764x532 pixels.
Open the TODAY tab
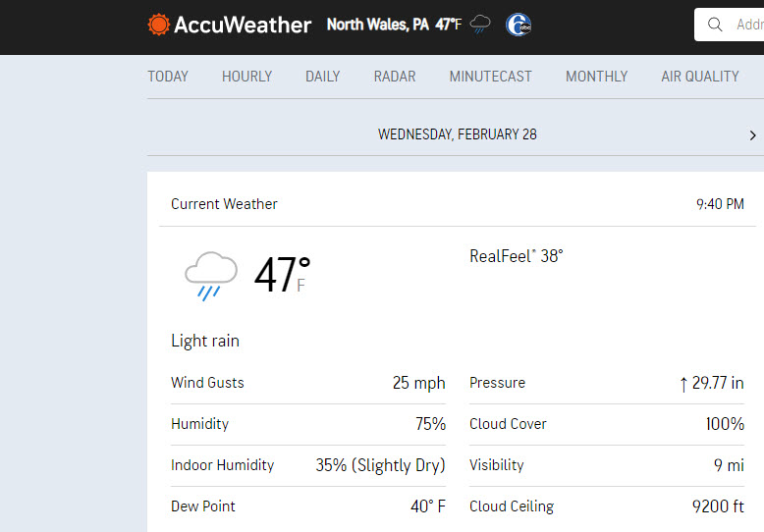pyautogui.click(x=168, y=77)
